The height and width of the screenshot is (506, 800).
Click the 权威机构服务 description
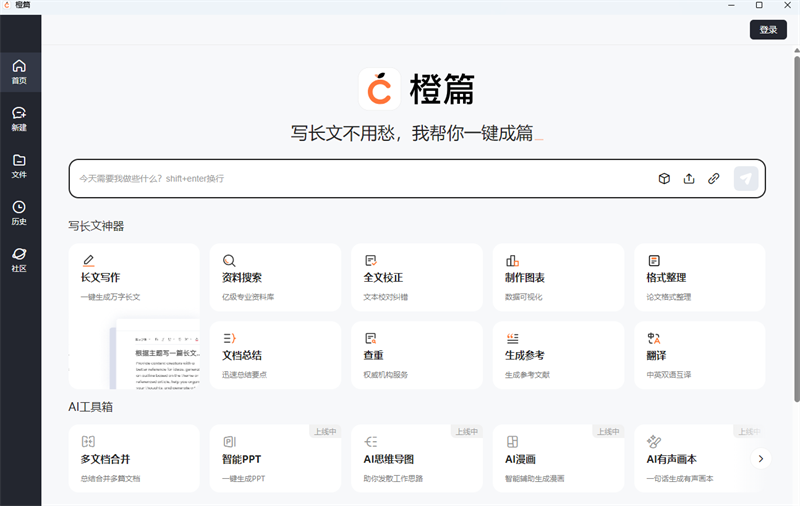[x=386, y=374]
